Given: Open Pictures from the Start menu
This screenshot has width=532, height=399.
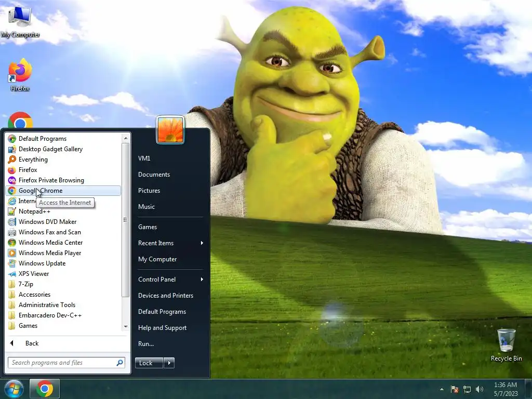Looking at the screenshot, I should pos(149,190).
